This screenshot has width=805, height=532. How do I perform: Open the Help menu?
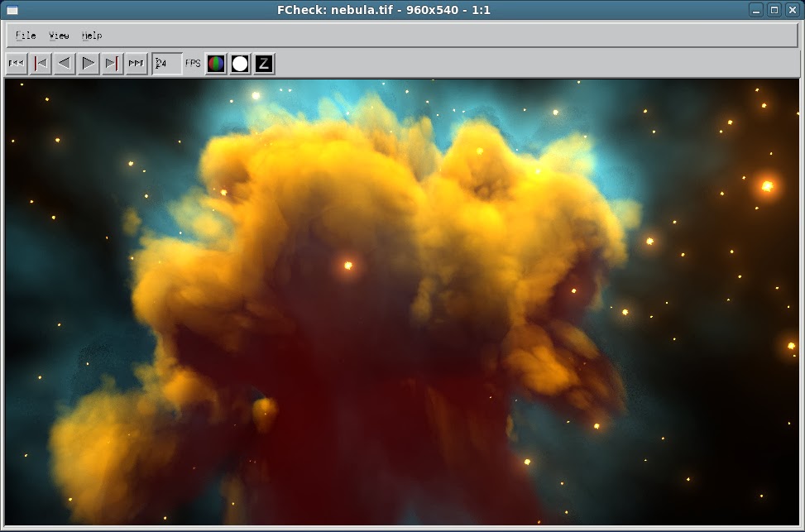[x=92, y=36]
